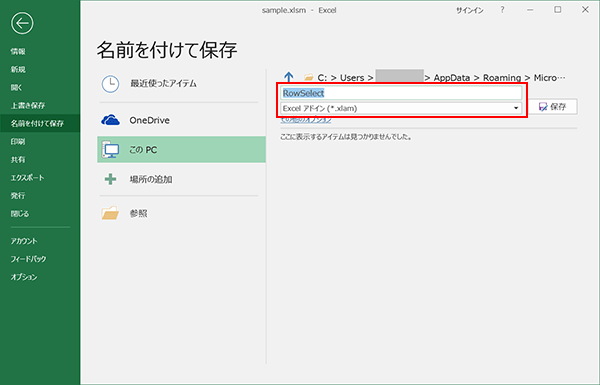Click the 参照 folder icon
The width and height of the screenshot is (600, 385).
[x=110, y=213]
